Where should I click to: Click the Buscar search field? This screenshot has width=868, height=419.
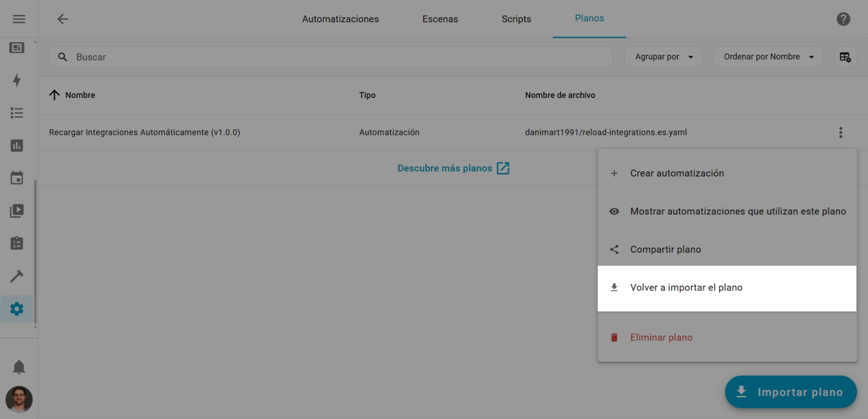point(330,57)
